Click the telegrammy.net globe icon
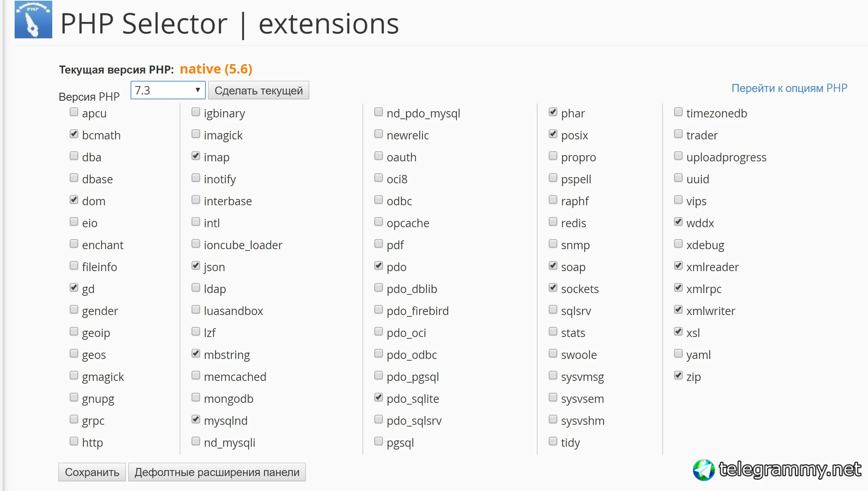Image resolution: width=868 pixels, height=491 pixels. [x=704, y=470]
